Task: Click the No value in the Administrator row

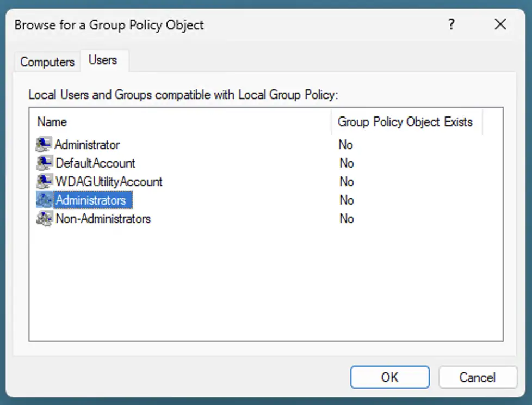Action: point(346,145)
